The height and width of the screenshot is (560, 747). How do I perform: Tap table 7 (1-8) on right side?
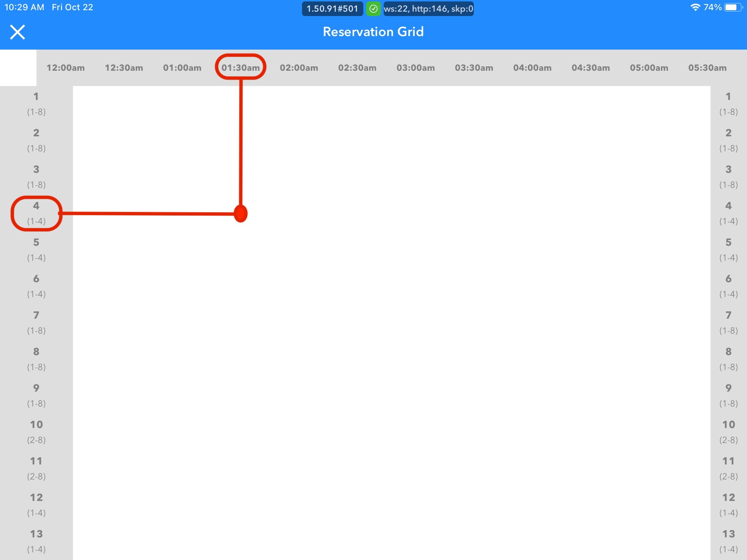(728, 323)
